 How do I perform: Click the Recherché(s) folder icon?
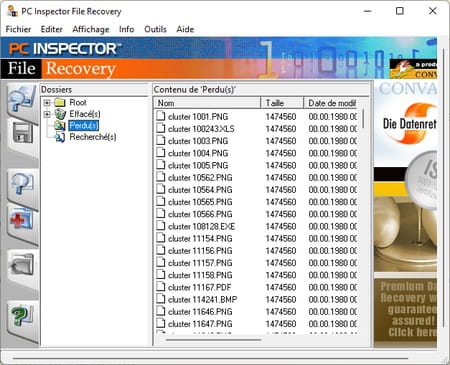tap(60, 137)
